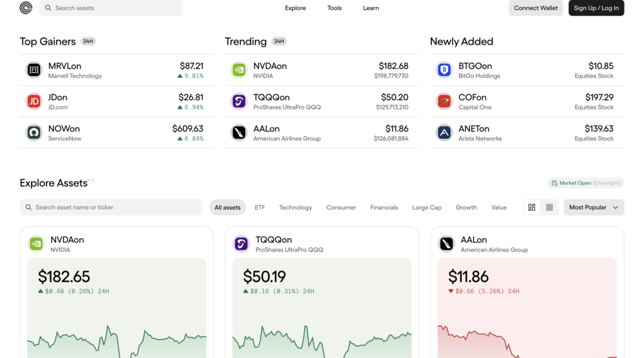Open the Explore menu in header
This screenshot has width=644, height=358.
[x=295, y=8]
